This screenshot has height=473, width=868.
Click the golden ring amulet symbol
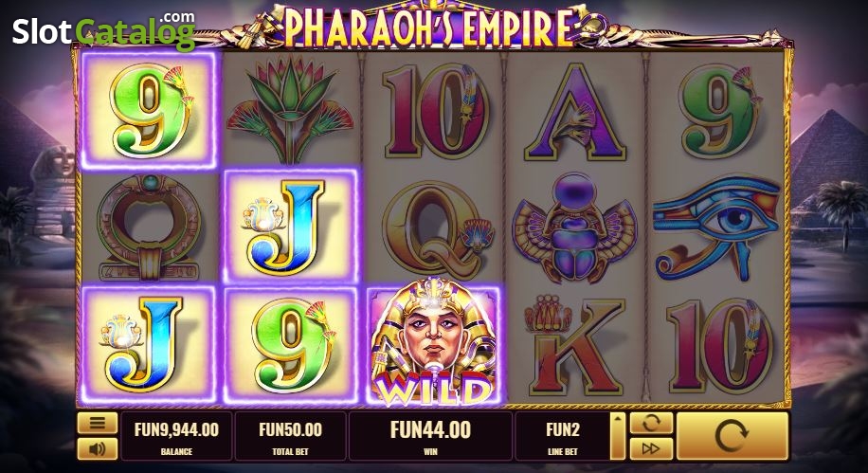tap(148, 227)
